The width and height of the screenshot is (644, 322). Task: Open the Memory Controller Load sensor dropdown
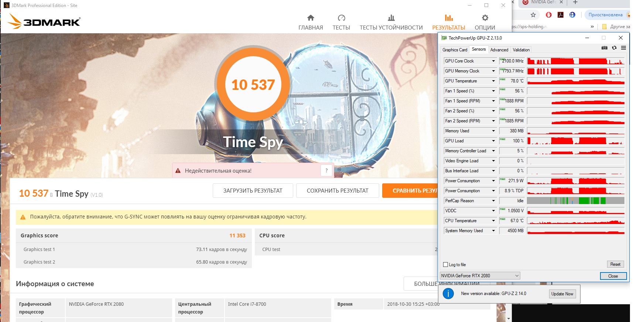pos(493,151)
